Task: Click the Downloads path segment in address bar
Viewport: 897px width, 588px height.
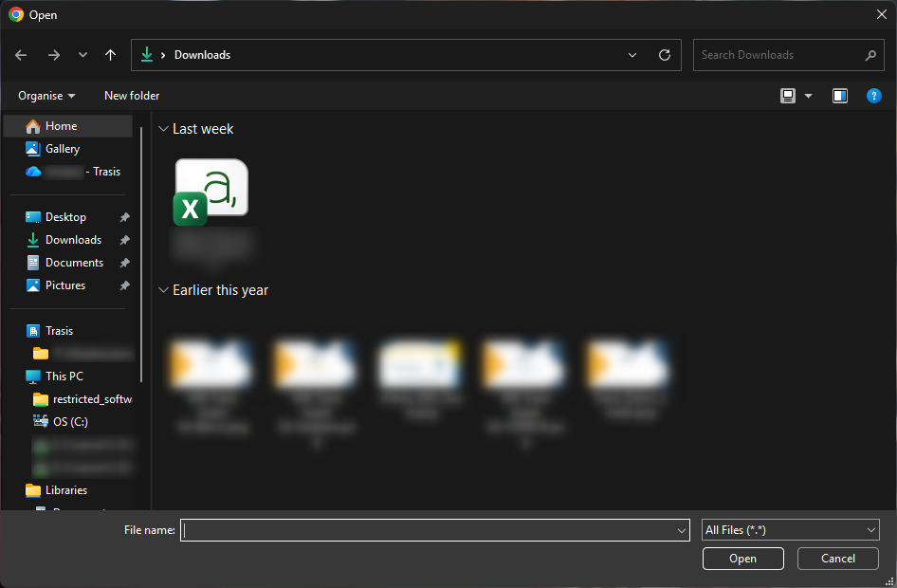Action: (203, 55)
